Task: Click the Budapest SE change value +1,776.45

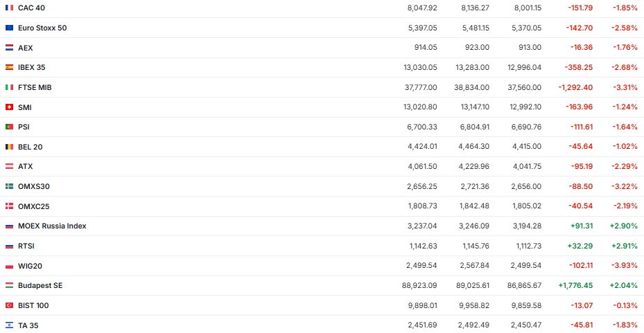Action: (x=575, y=285)
